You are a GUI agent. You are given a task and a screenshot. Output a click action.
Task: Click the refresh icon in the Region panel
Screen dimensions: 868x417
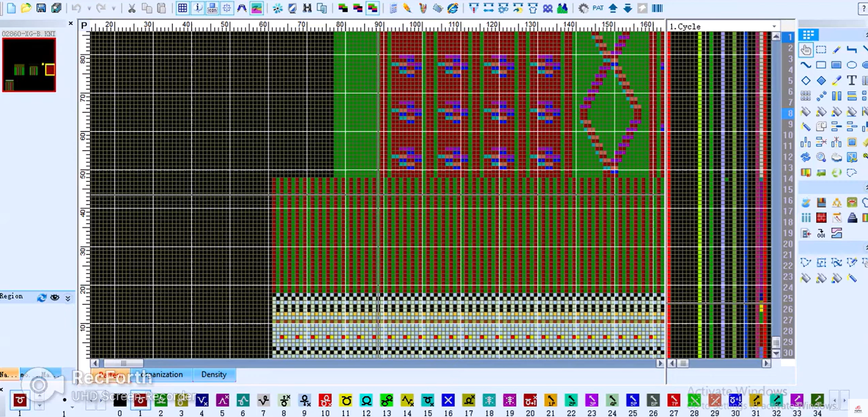[42, 297]
